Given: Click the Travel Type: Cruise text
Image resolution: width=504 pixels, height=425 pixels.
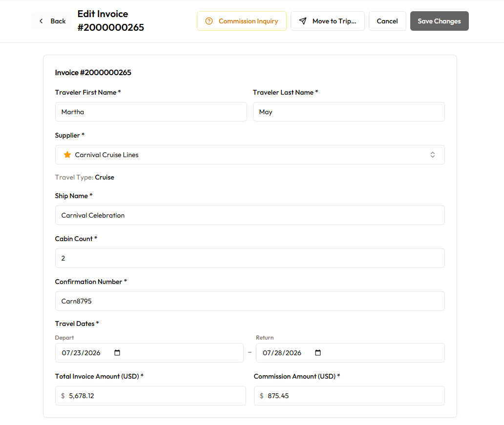Looking at the screenshot, I should click(84, 177).
